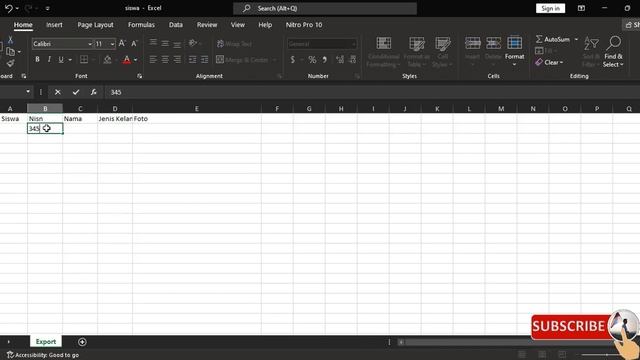The image size is (640, 360).
Task: Click Decrease Decimal icon
Action: [353, 60]
